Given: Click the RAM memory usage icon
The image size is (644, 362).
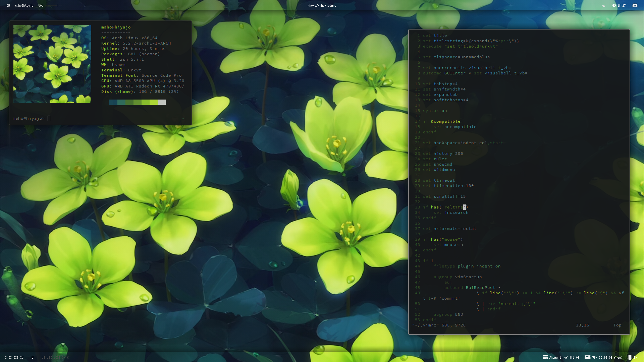Looking at the screenshot, I should tap(587, 357).
